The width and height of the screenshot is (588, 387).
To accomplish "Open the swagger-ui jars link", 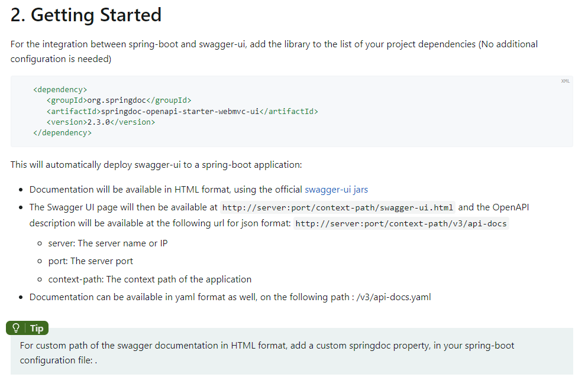I will tap(336, 190).
